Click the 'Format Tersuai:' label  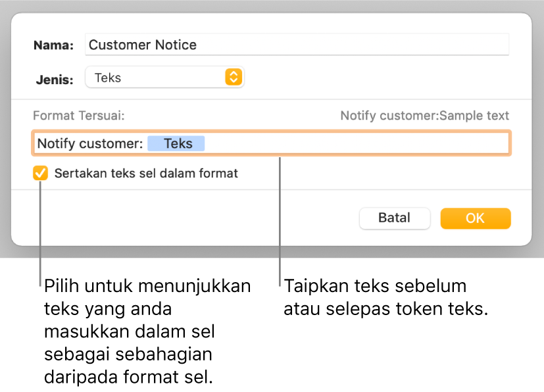[78, 116]
